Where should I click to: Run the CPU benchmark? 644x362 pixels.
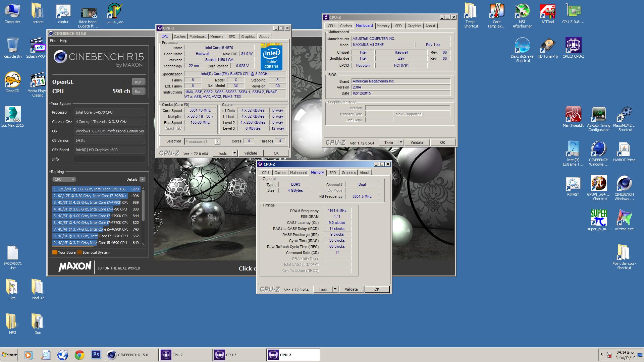[138, 92]
